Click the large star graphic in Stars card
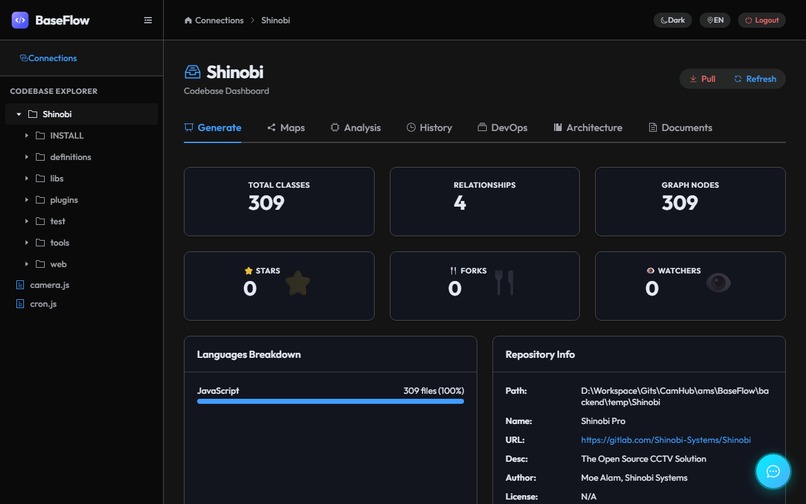 pyautogui.click(x=298, y=283)
